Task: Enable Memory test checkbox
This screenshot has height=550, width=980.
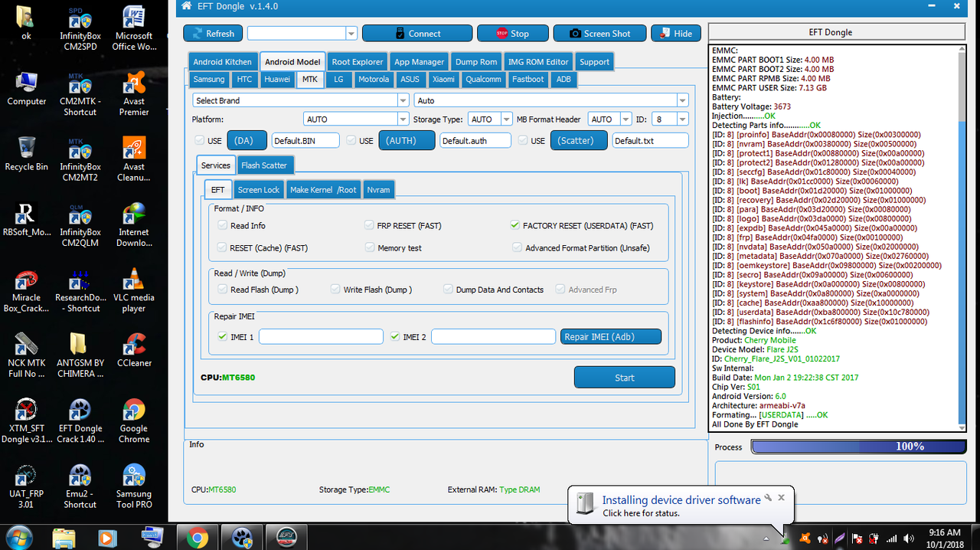Action: (370, 248)
